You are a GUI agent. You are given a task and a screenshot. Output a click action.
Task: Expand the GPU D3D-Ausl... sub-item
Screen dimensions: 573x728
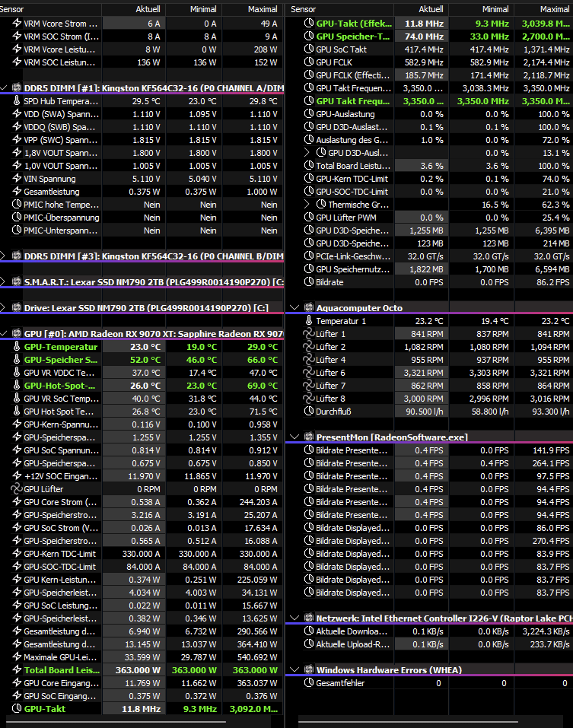point(307,152)
